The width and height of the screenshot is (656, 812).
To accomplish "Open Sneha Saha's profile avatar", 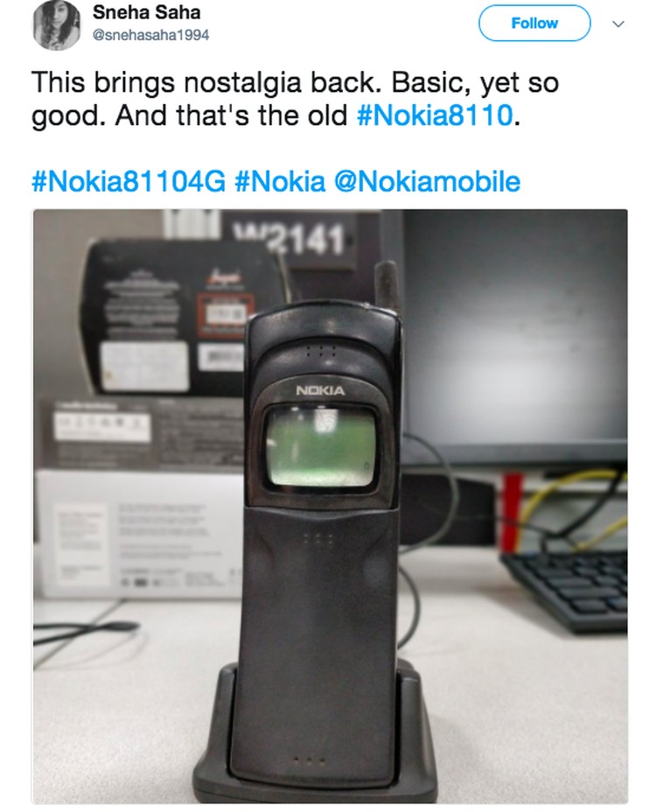I will tap(57, 24).
